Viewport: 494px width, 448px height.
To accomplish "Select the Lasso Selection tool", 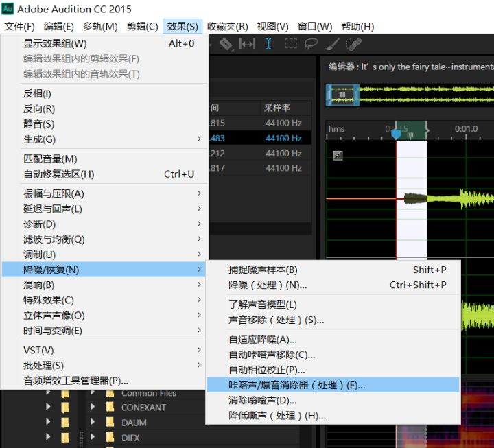I will 311,43.
